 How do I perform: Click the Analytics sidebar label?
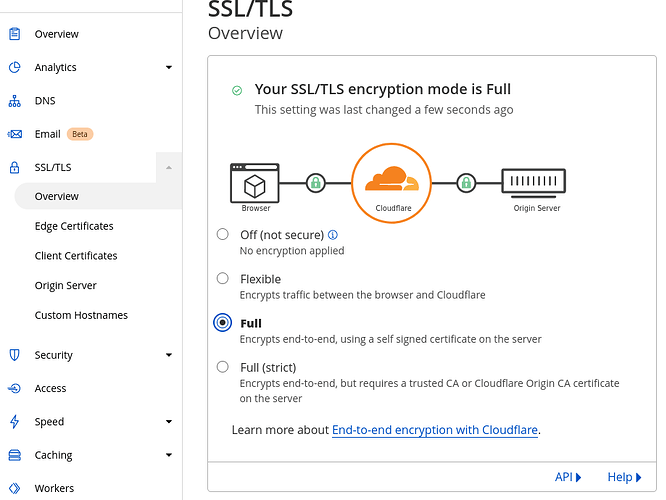click(x=55, y=67)
